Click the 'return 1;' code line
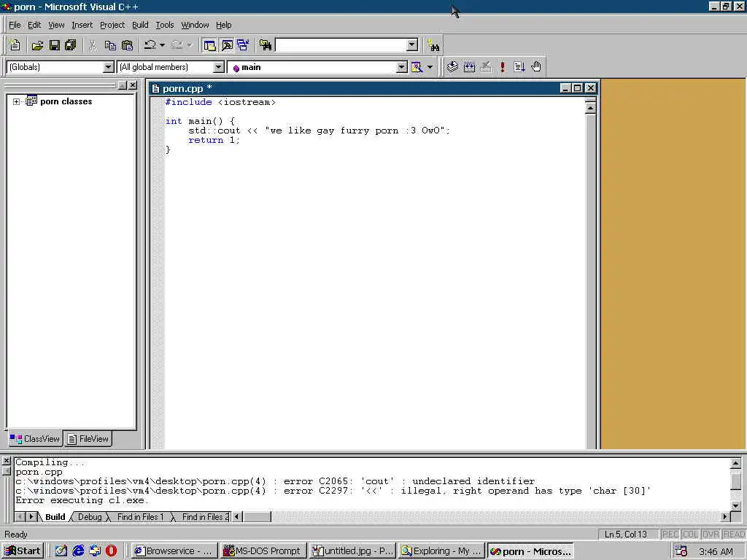747x560 pixels. [214, 141]
